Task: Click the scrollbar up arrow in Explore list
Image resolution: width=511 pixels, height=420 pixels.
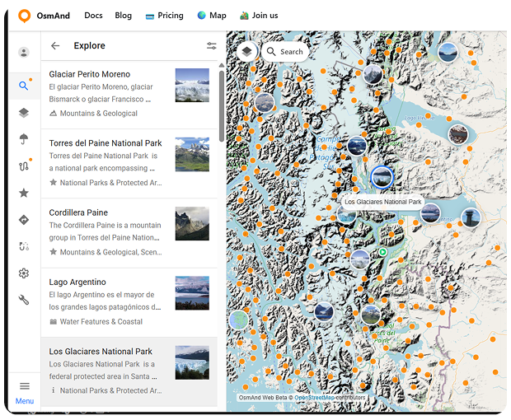Action: click(x=222, y=65)
